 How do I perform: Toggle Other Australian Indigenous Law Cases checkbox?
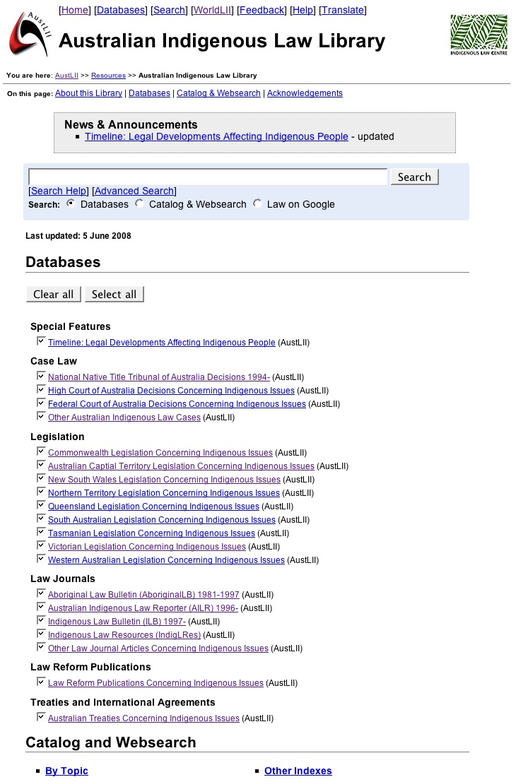[x=41, y=416]
